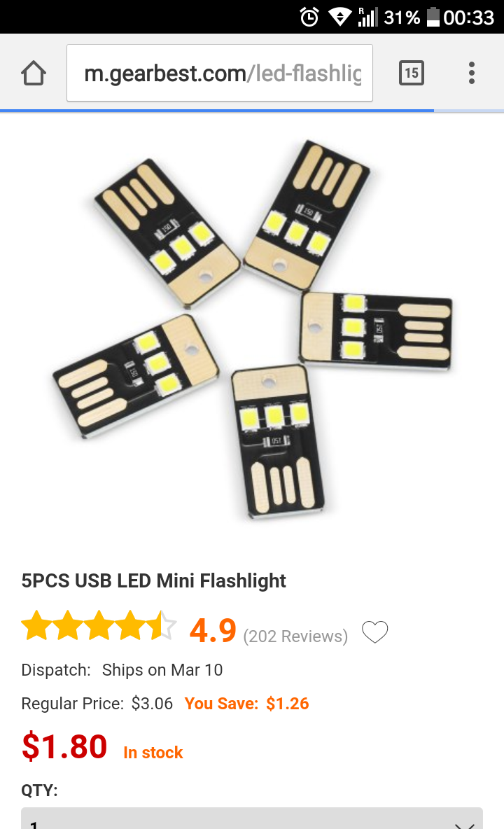Screen dimensions: 504x829
Task: Open the browser three-dot overflow menu
Action: point(472,73)
